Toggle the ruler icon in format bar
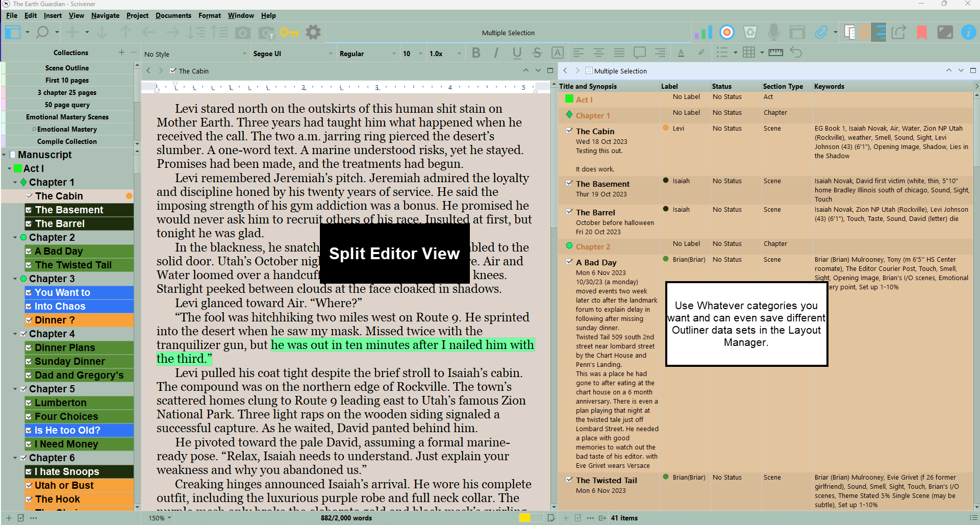 point(775,53)
